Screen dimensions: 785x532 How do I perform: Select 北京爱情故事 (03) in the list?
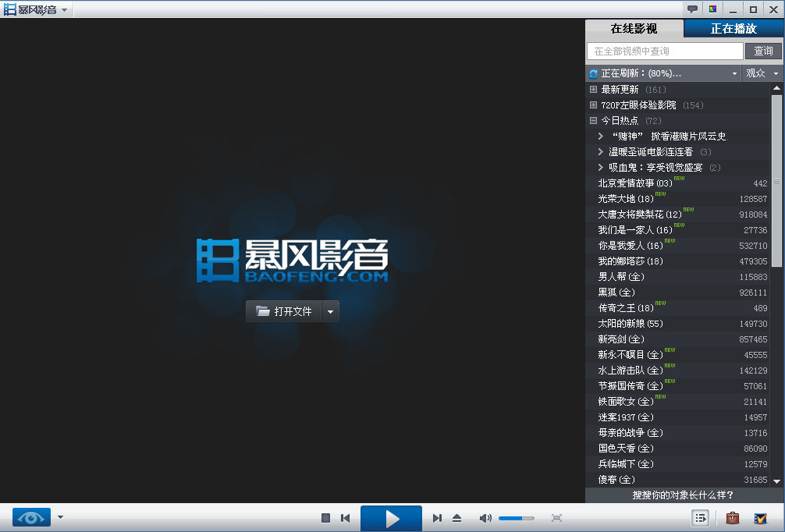678,183
